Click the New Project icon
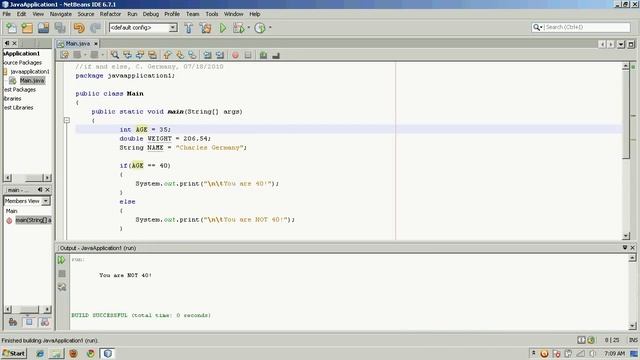 pos(27,28)
